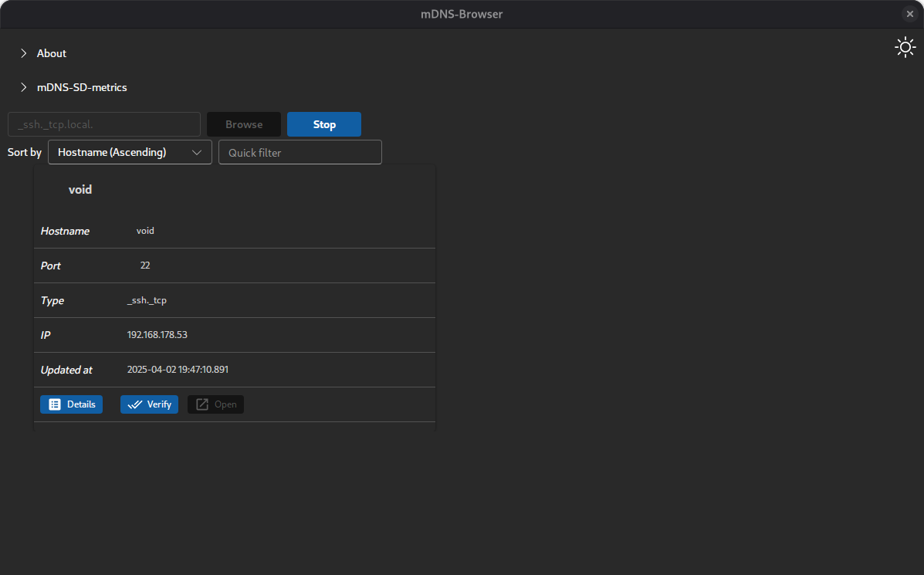Click the About label
The width and height of the screenshot is (924, 575).
[x=51, y=53]
